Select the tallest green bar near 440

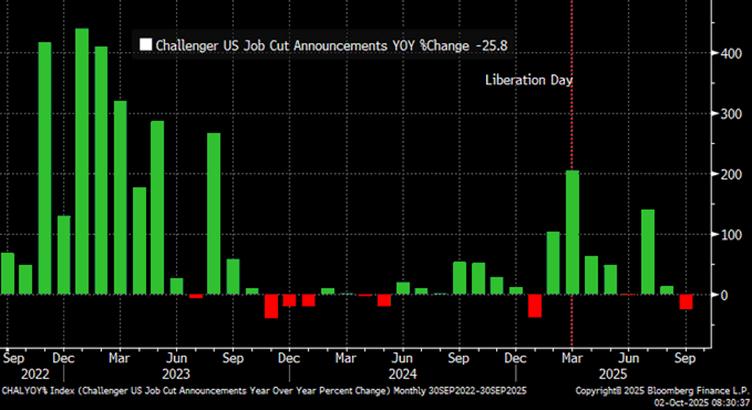point(82,160)
